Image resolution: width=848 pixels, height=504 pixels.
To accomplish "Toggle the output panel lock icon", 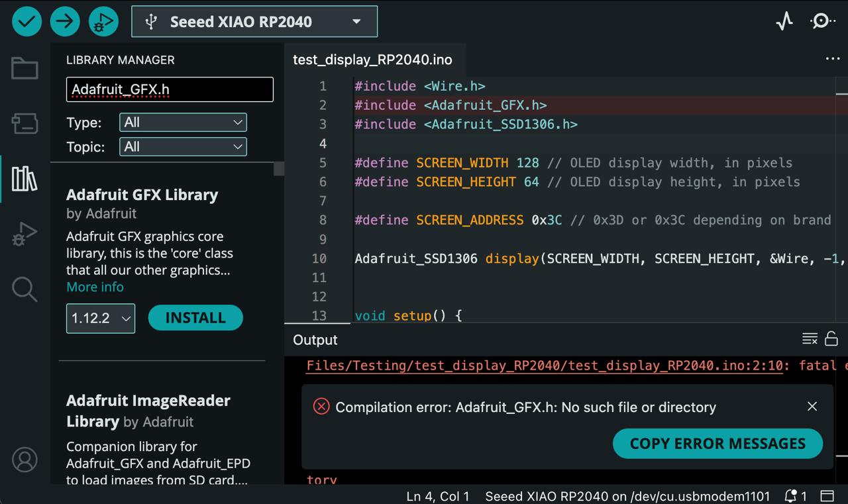I will 831,339.
